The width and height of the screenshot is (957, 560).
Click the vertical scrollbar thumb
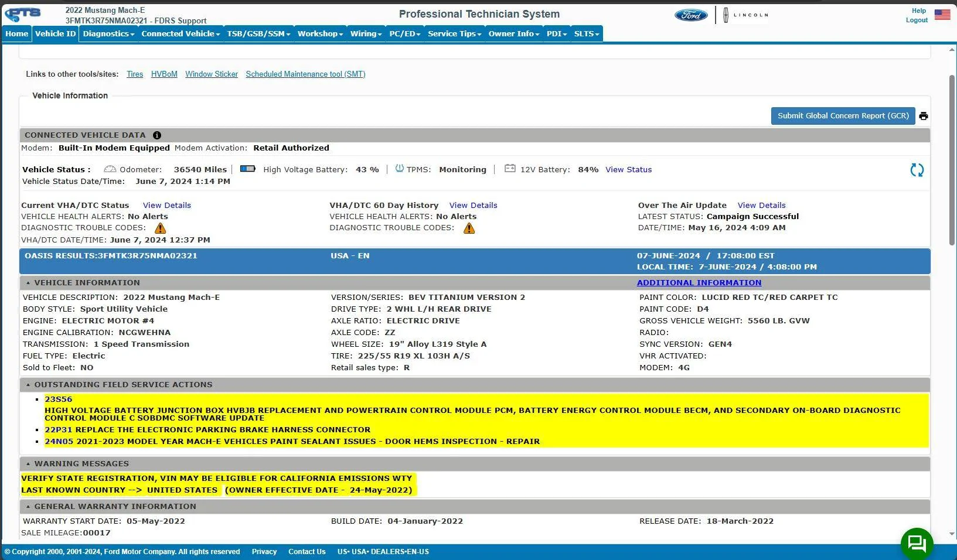point(952,160)
